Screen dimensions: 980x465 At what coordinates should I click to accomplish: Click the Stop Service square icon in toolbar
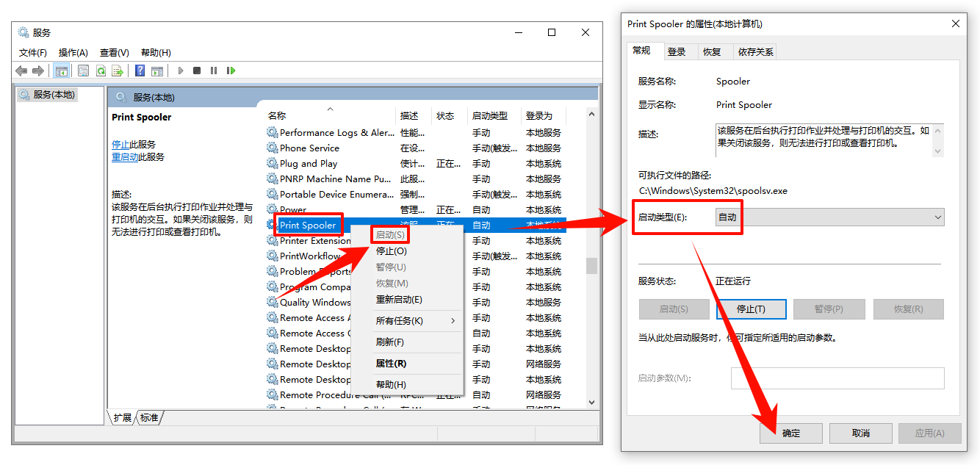pos(197,71)
